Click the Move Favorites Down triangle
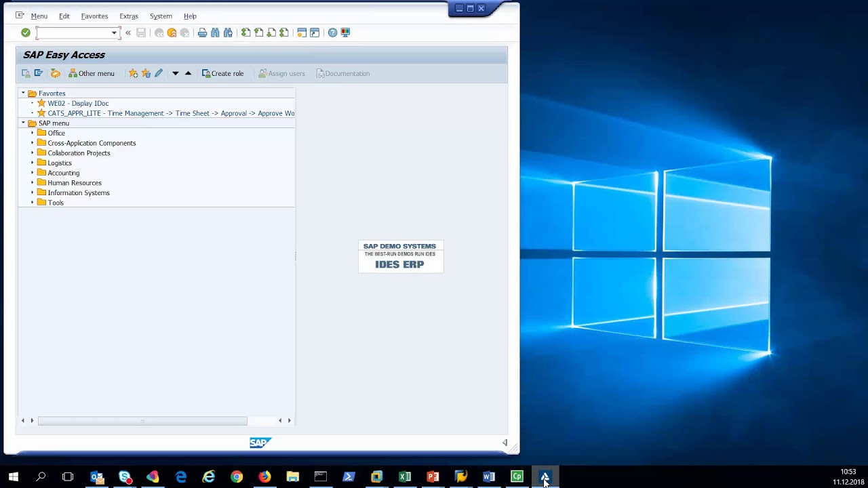 tap(175, 73)
